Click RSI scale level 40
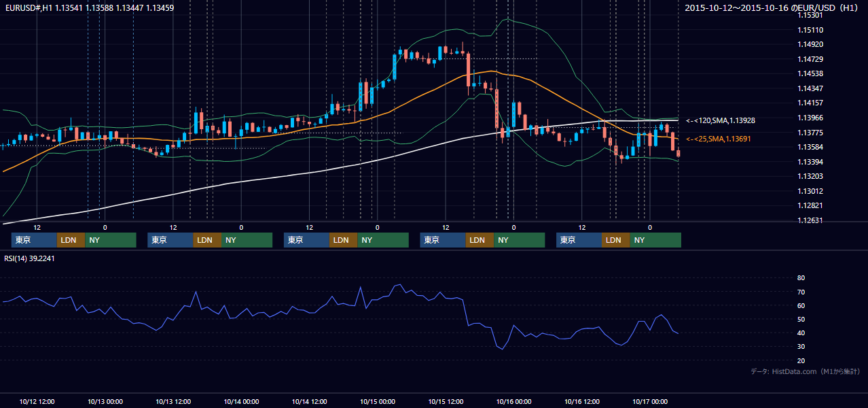This screenshot has height=408, width=868. (x=801, y=333)
